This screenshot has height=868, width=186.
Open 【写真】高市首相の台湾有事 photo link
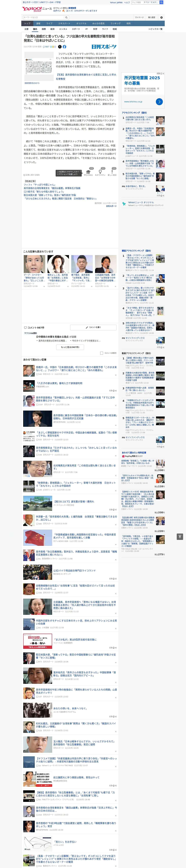(x=86, y=77)
